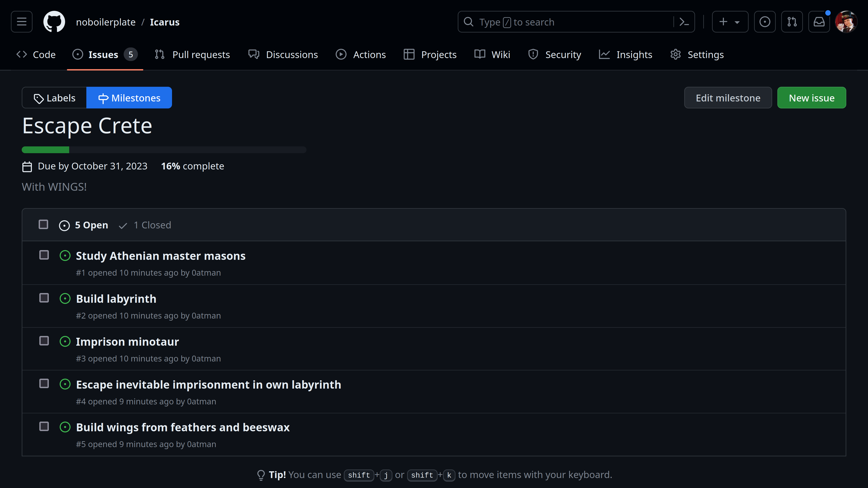Screen dimensions: 868x488
Task: Open the notifications inbox icon
Action: point(819,22)
